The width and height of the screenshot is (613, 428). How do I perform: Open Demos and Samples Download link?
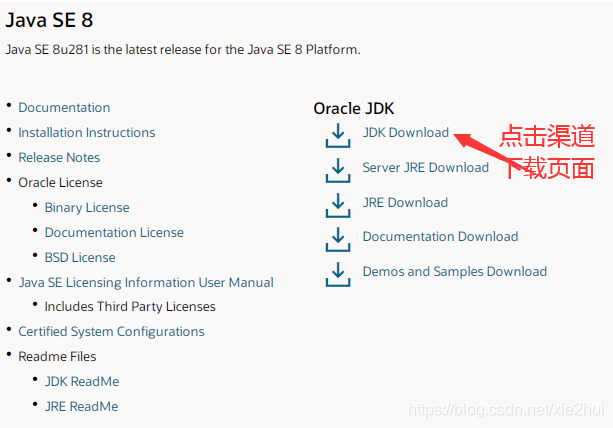pyautogui.click(x=455, y=271)
